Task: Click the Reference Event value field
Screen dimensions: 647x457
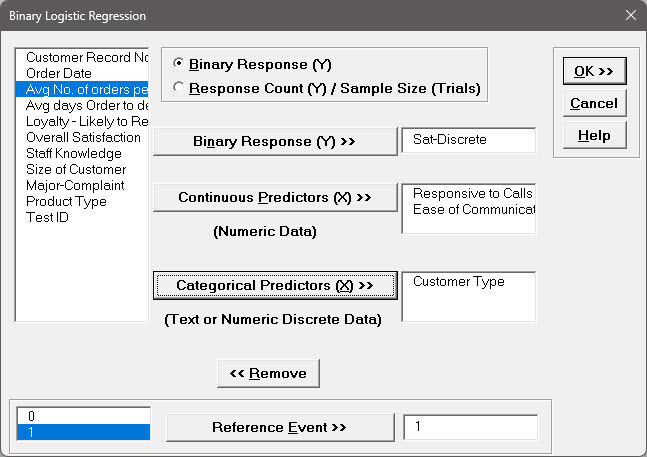Action: tap(470, 427)
